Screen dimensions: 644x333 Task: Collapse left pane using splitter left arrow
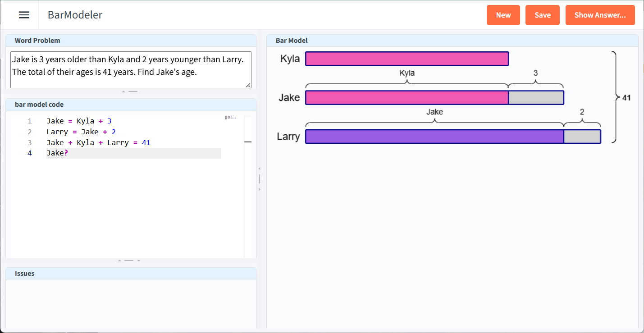point(259,169)
